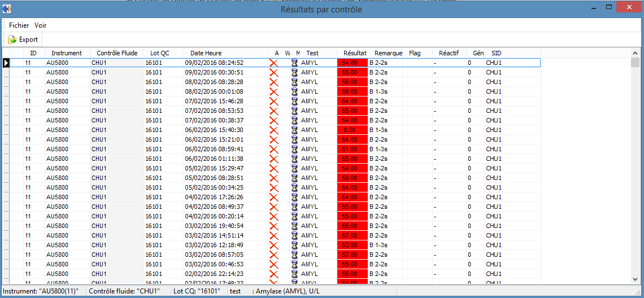Sort by the ID column header

click(33, 53)
